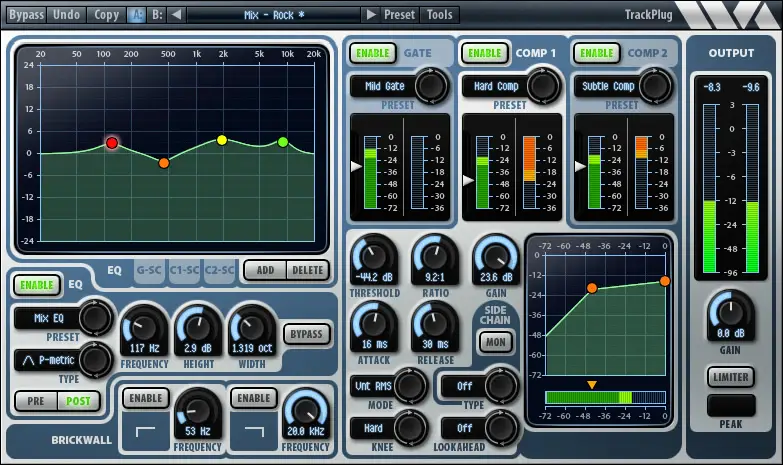Switch to the EQ graph tab
The width and height of the screenshot is (783, 465).
pos(114,270)
